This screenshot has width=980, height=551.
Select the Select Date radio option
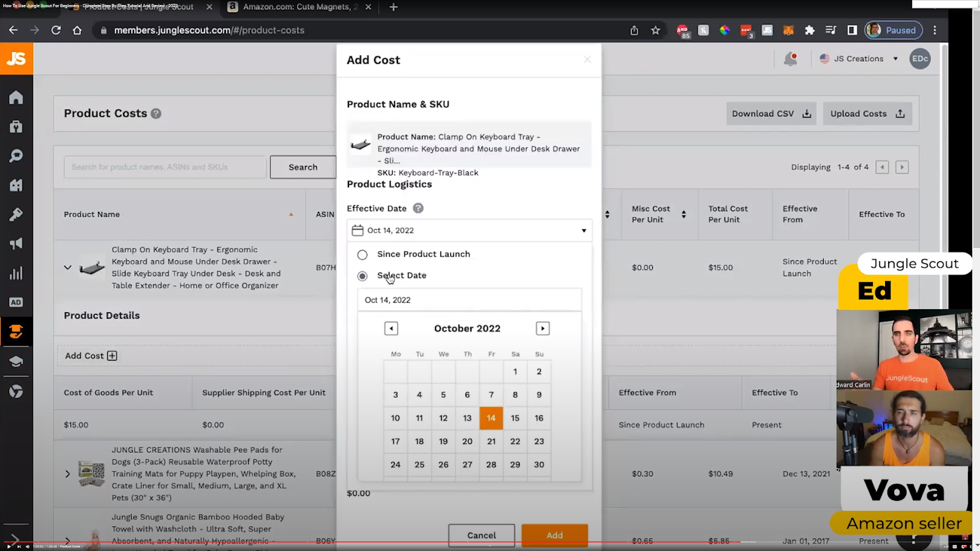click(x=363, y=276)
